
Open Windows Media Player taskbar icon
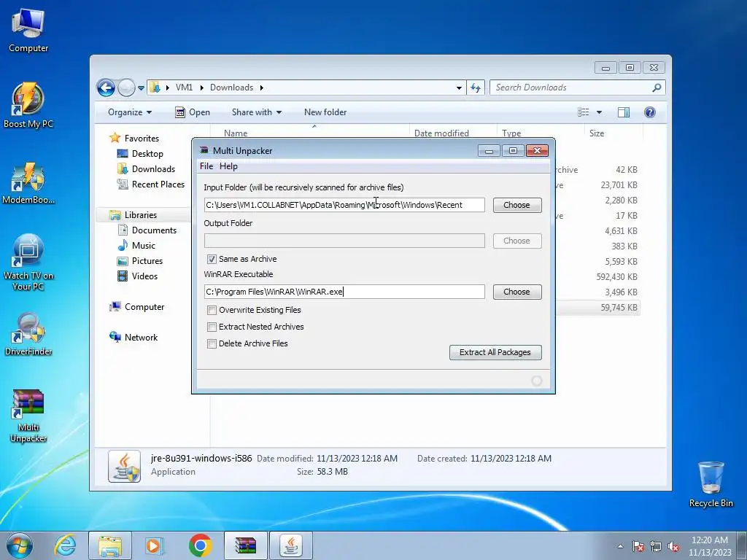155,545
